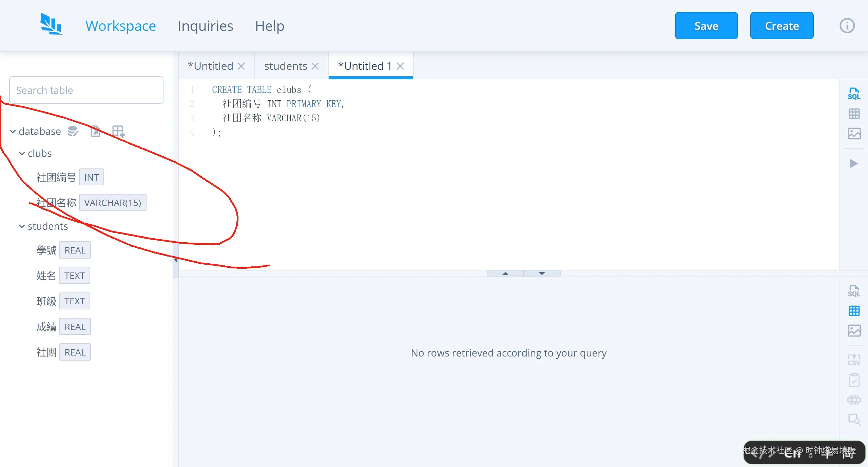
Task: Open SQL editor view in top sidebar
Action: 854,94
